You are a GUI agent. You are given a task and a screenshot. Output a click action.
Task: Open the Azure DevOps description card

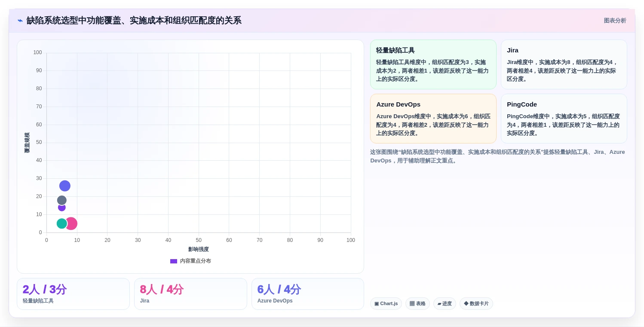433,119
